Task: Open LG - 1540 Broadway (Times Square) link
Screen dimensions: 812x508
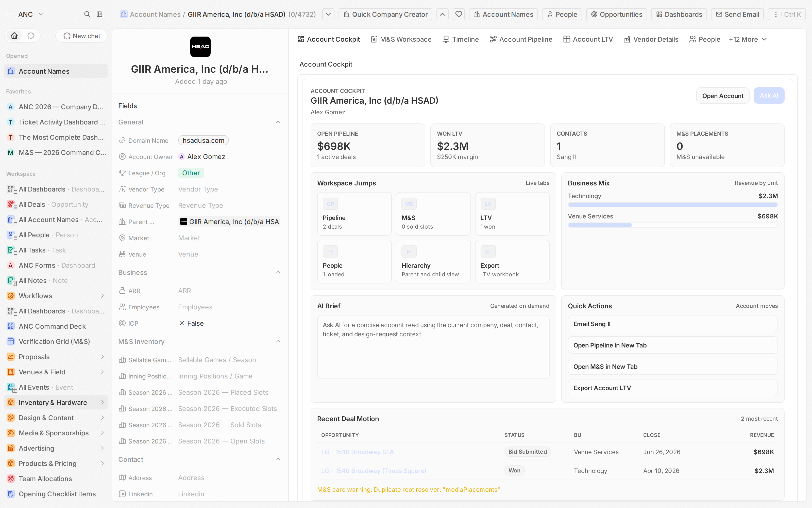Action: [374, 471]
